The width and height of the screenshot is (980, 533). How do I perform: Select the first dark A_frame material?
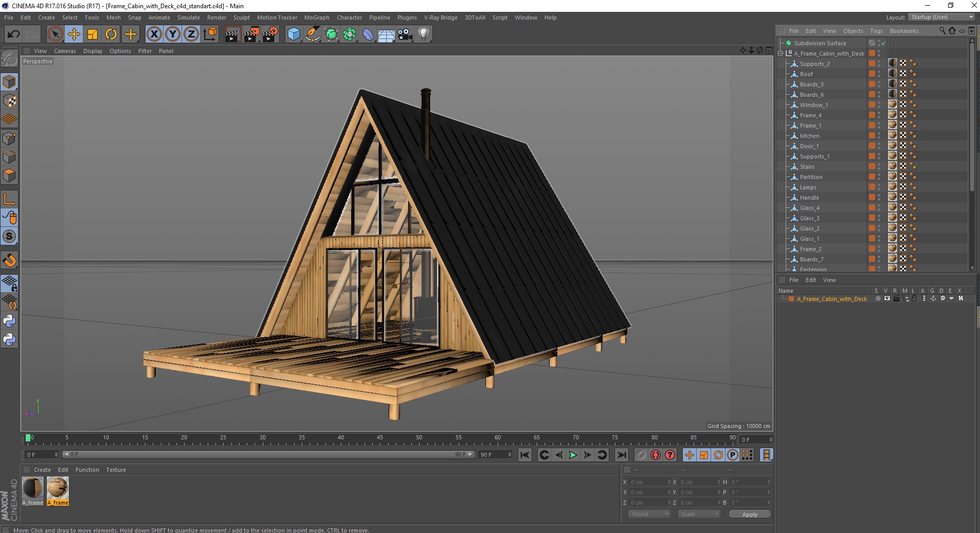[x=32, y=491]
